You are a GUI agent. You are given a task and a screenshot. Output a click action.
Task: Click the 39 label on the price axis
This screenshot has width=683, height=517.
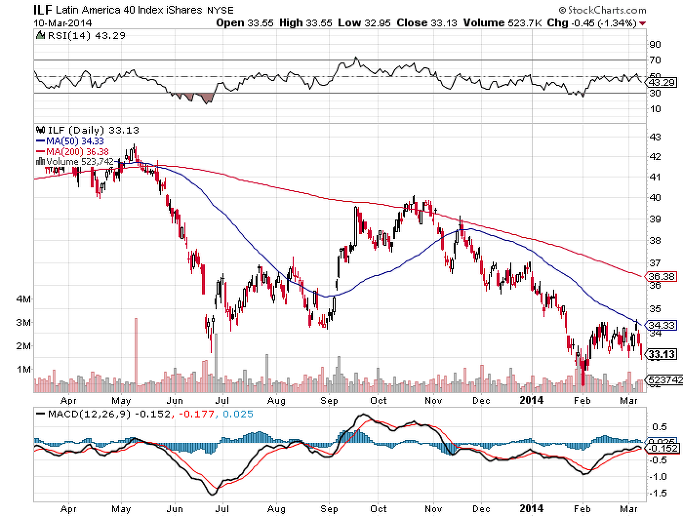[655, 219]
